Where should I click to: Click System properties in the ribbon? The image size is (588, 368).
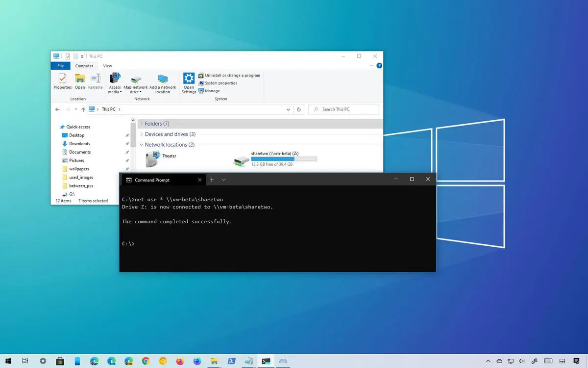point(218,83)
